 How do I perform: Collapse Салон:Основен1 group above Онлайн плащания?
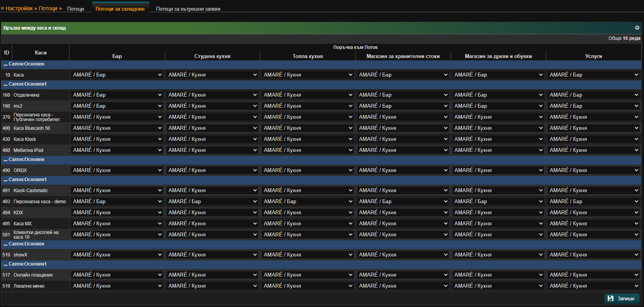pyautogui.click(x=6, y=264)
